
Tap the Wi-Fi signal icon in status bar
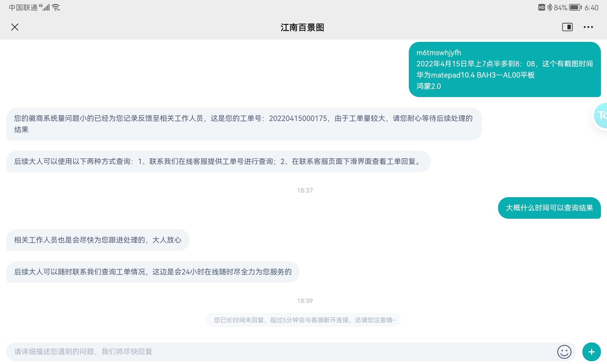(x=56, y=8)
